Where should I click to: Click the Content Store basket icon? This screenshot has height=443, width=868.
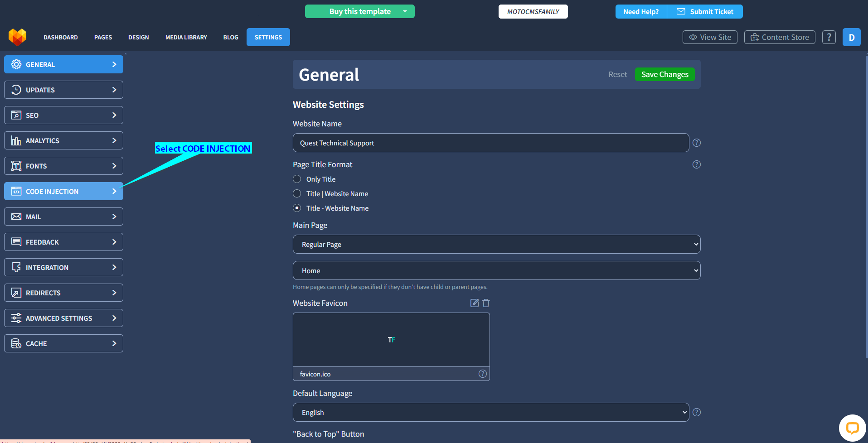pyautogui.click(x=755, y=37)
